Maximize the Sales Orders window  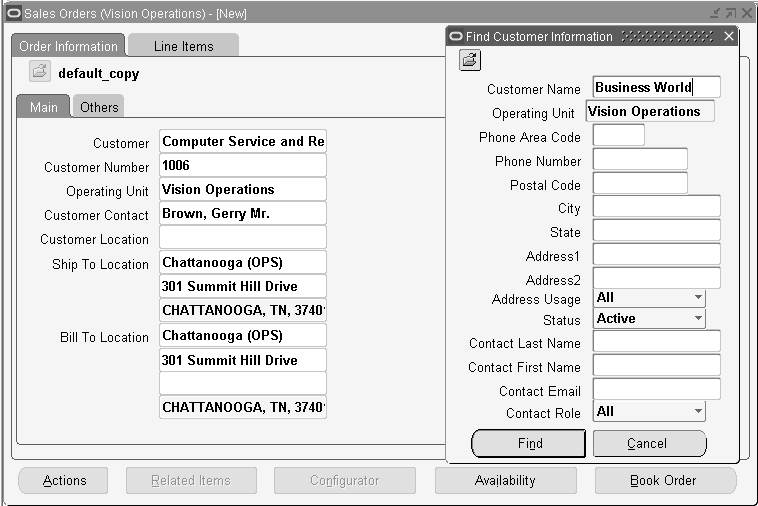tap(730, 14)
